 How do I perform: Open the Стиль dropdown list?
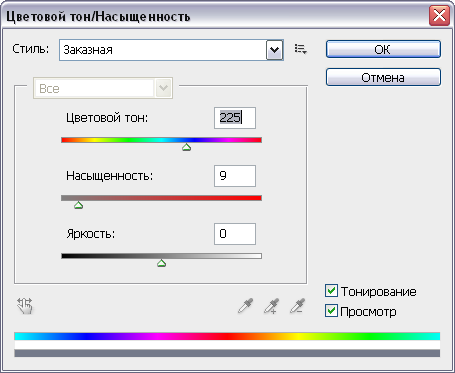click(x=274, y=50)
